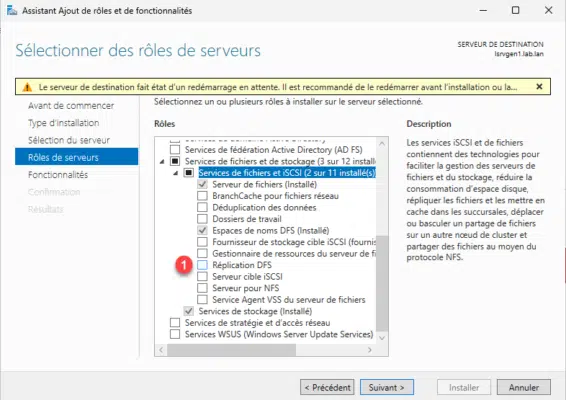This screenshot has height=400, width=566.
Task: Minimize the wizard window
Action: (x=483, y=10)
